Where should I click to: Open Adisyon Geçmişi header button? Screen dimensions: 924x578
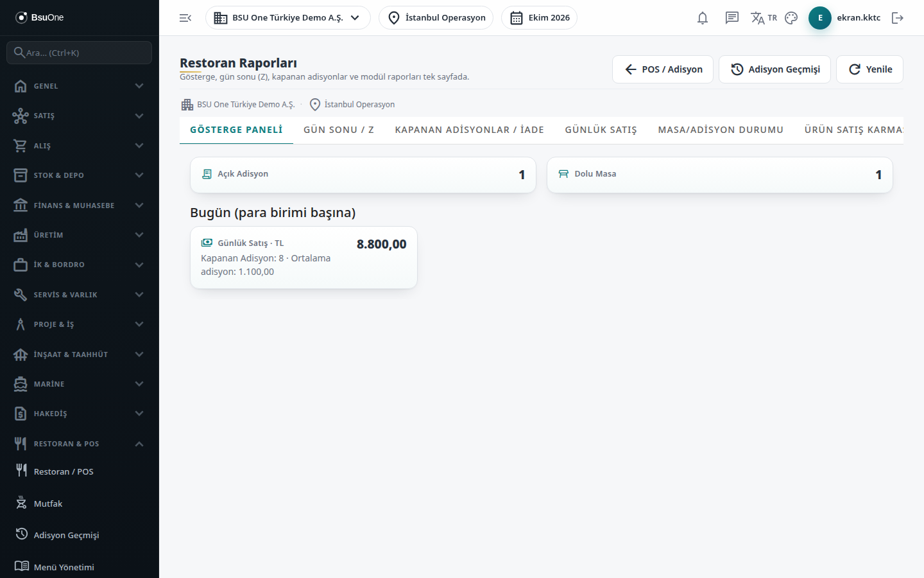coord(774,69)
